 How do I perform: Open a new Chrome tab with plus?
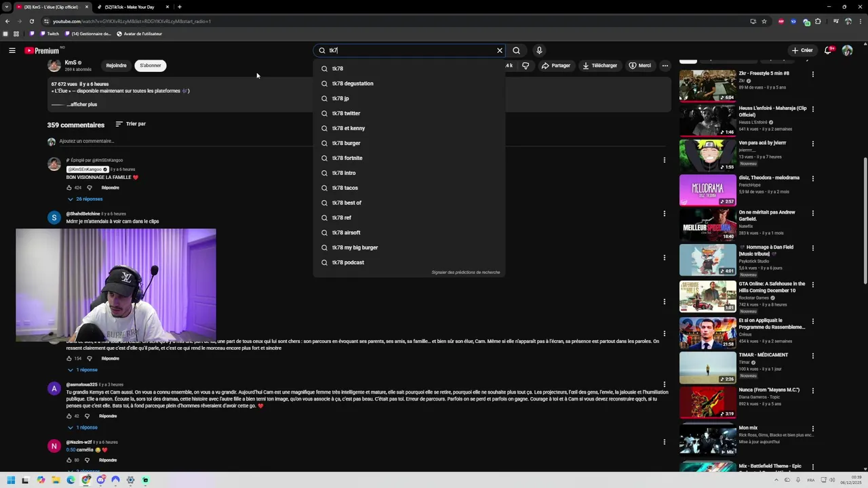tap(180, 7)
